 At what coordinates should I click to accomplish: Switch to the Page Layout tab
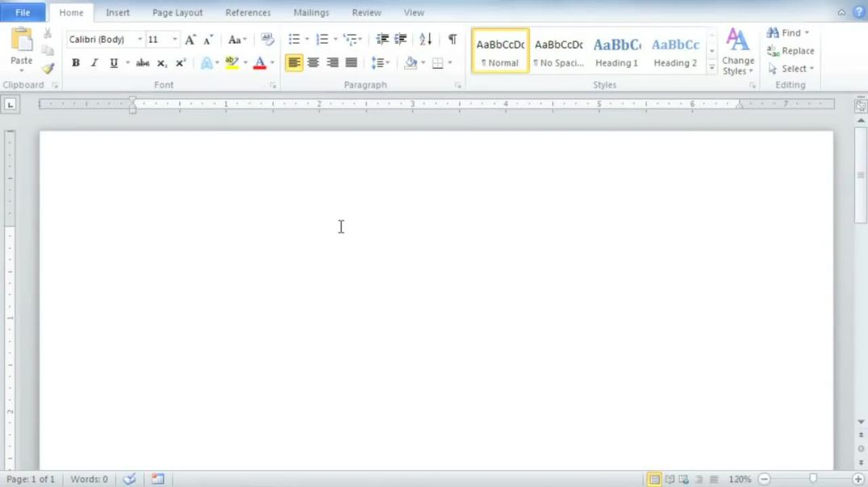pos(177,13)
